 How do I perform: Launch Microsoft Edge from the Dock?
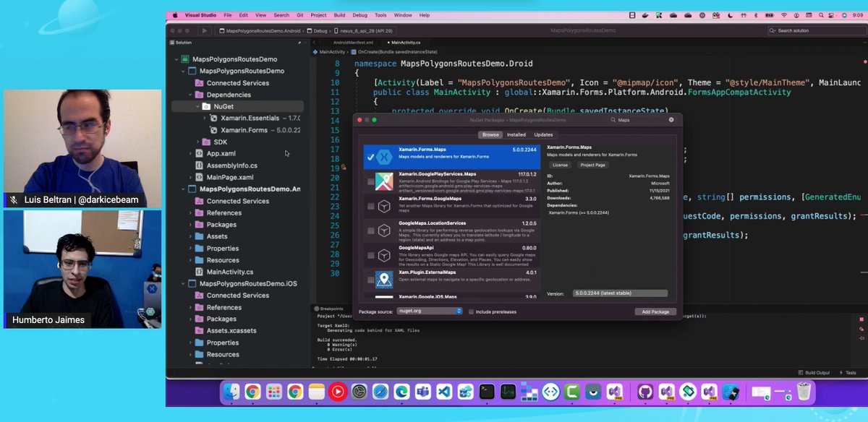(401, 392)
